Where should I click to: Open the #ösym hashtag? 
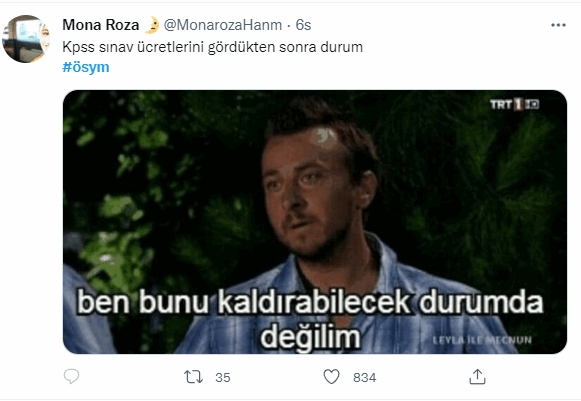(x=86, y=67)
